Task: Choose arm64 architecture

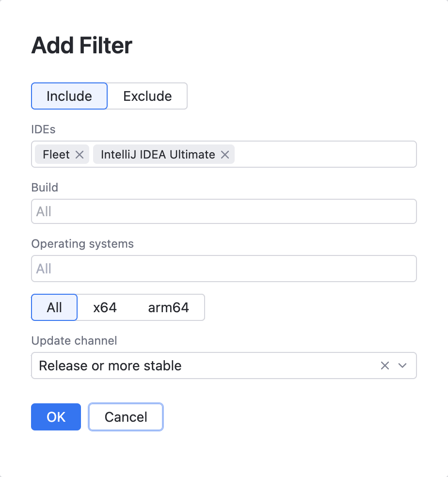Action: coord(168,307)
